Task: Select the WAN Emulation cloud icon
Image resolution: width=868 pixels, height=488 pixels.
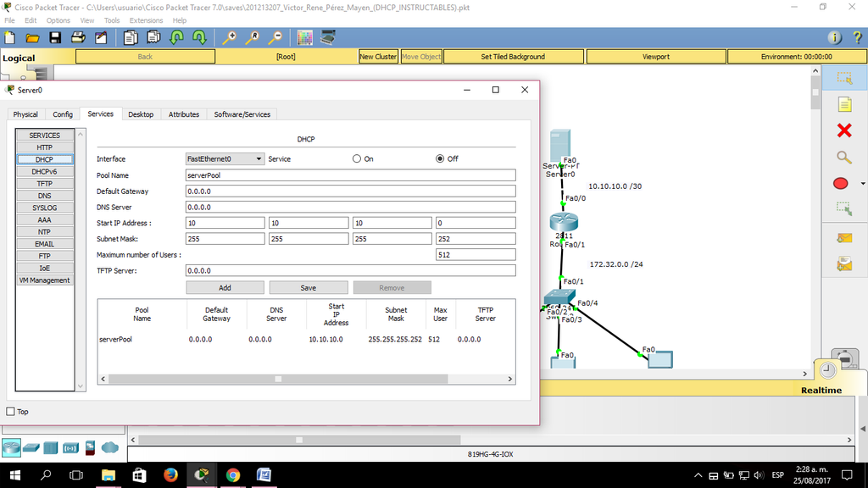Action: (109, 447)
